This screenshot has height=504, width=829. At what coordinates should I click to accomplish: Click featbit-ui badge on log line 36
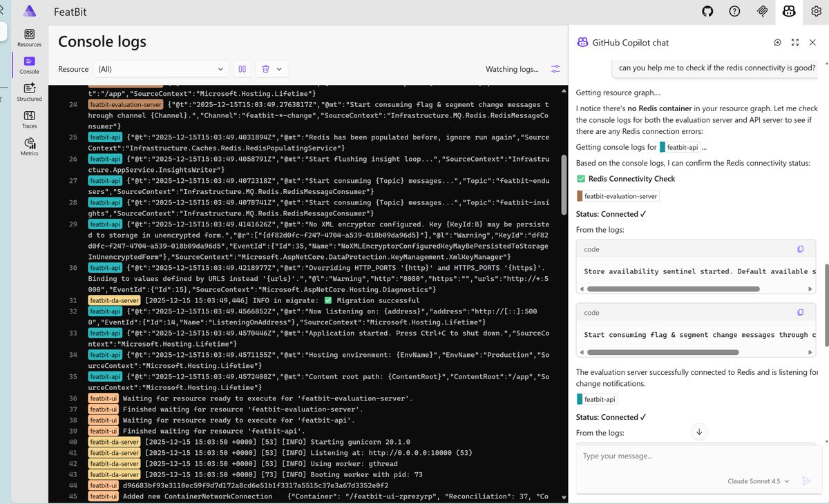(x=104, y=398)
